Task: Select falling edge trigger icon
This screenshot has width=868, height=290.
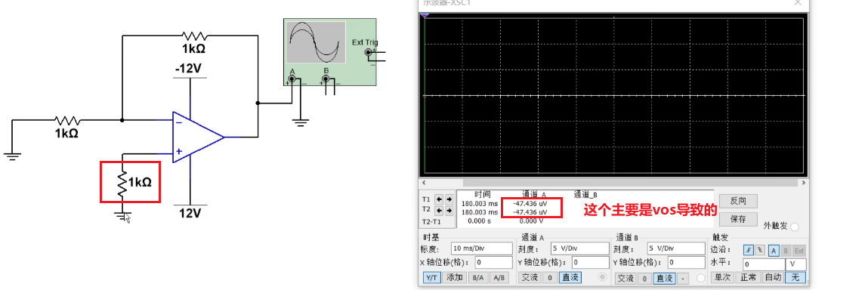Action: (x=761, y=251)
